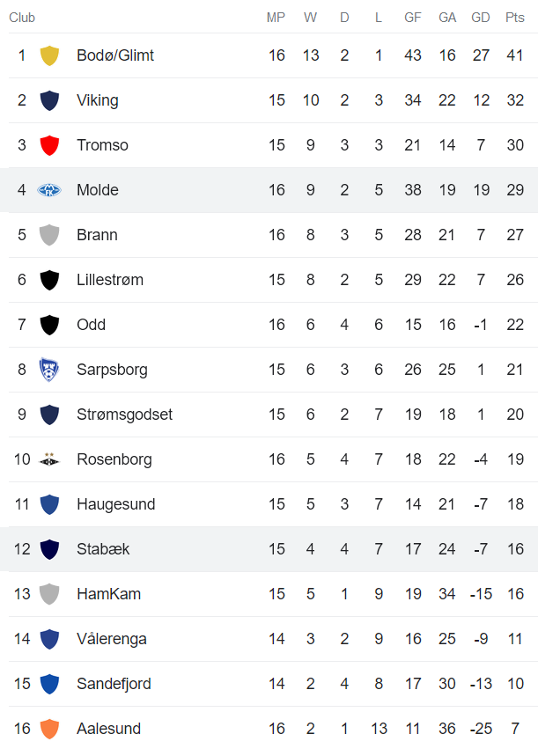This screenshot has width=538, height=756.
Task: Click the Bodø/Glimt club crest
Action: (x=52, y=55)
